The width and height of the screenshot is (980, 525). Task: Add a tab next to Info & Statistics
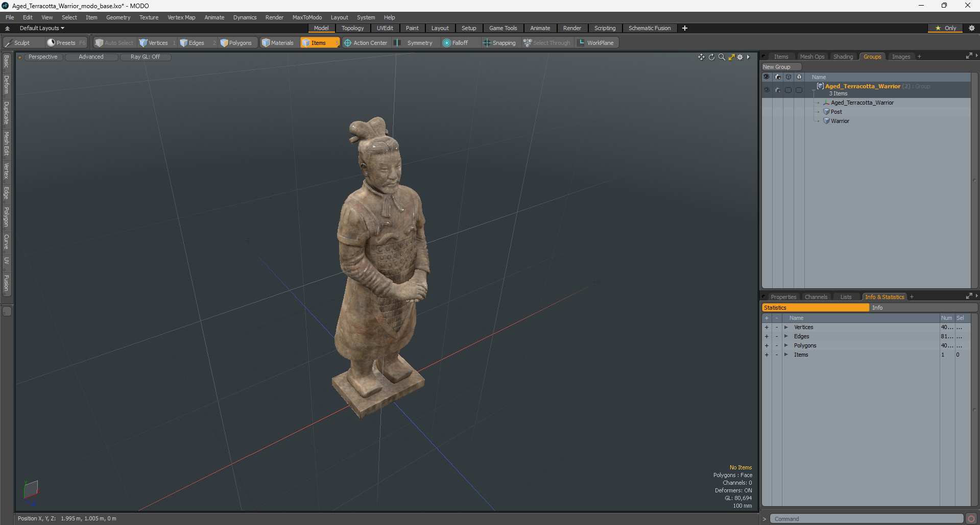(912, 297)
